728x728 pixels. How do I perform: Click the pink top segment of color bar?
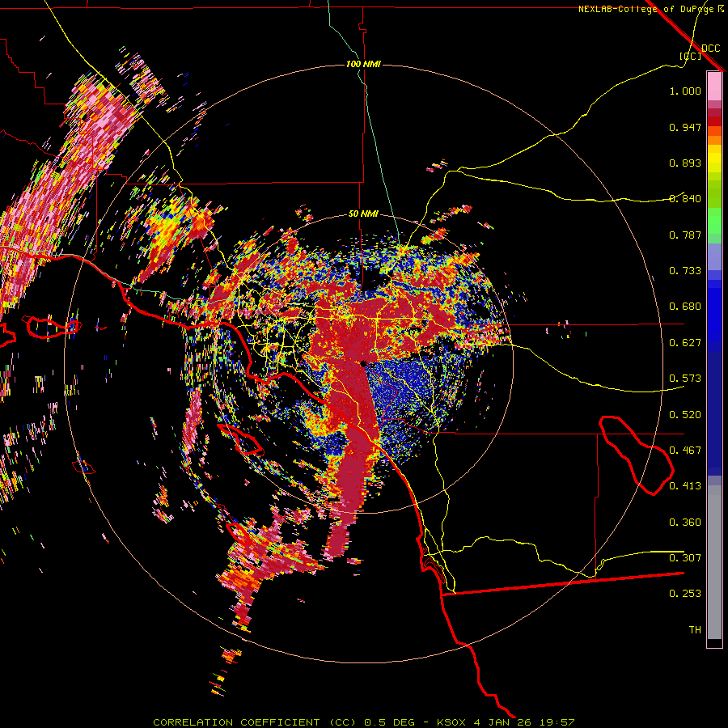tap(714, 87)
